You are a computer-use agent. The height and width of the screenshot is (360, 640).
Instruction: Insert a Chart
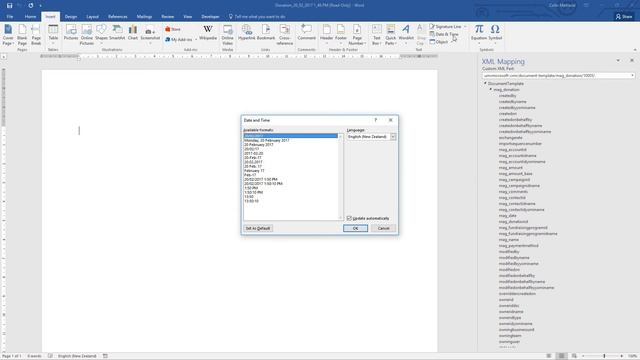133,33
